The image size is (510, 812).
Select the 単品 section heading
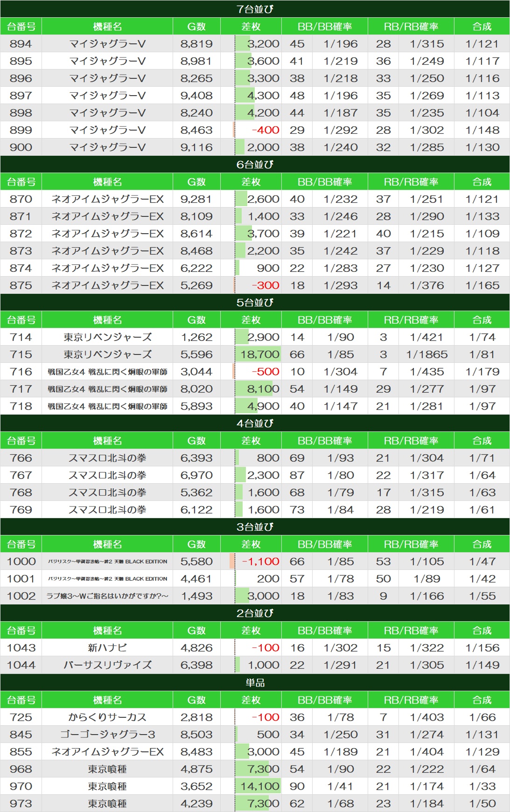tap(255, 682)
